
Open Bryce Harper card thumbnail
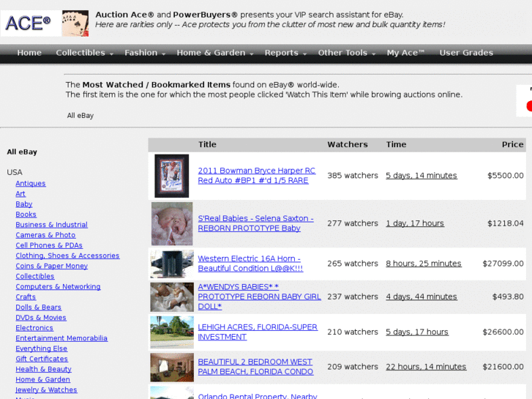[172, 176]
